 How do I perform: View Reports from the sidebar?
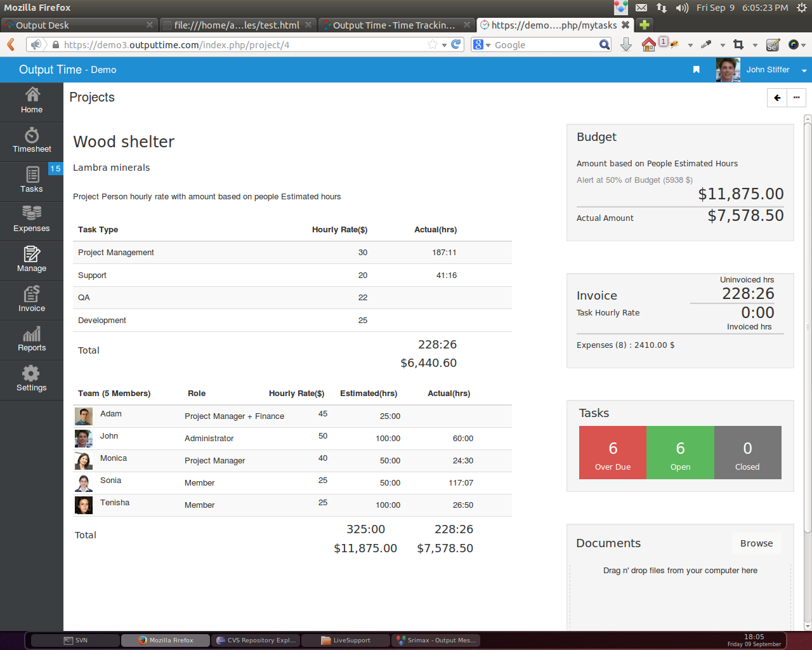tap(32, 340)
